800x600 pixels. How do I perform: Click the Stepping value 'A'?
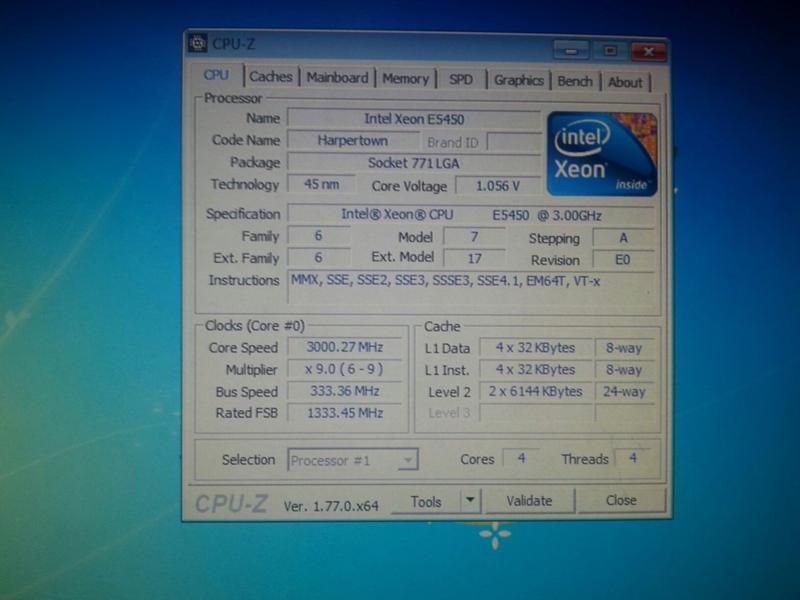point(623,238)
